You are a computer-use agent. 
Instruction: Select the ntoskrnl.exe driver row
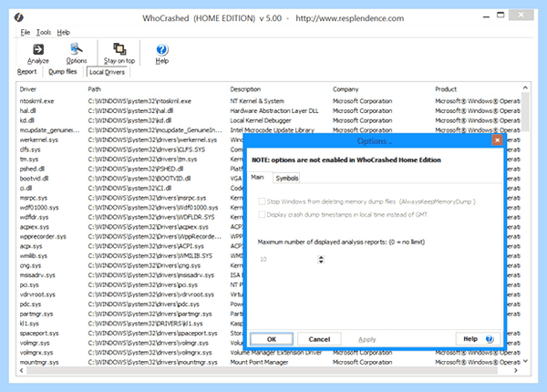pyautogui.click(x=269, y=101)
